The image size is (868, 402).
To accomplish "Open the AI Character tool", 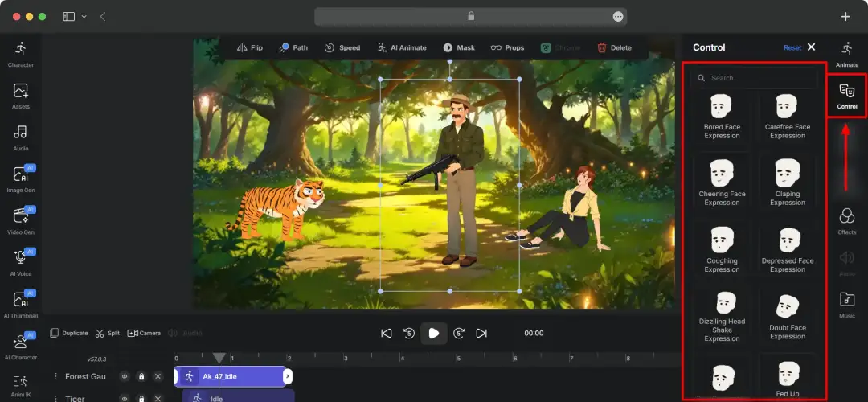I will point(20,347).
